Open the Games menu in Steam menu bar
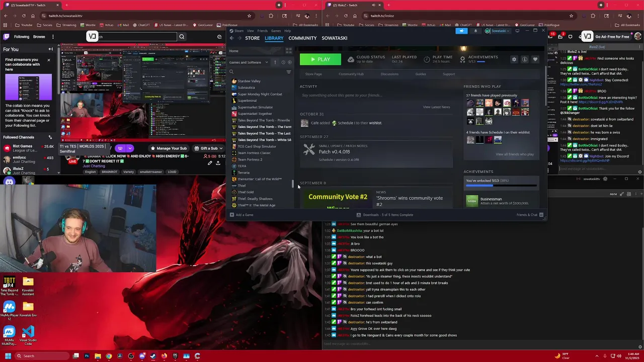This screenshot has height=362, width=644. click(276, 31)
